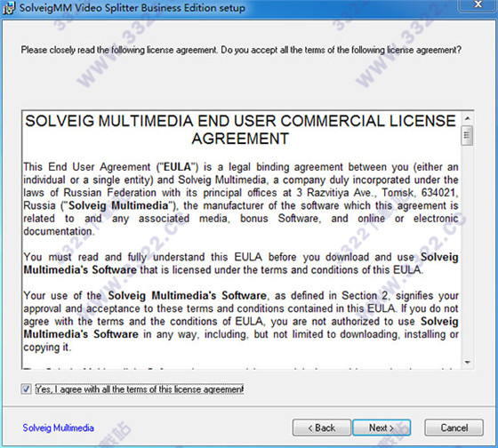Click the license text scrollbar thumb
The width and height of the screenshot is (498, 448).
pos(467,136)
